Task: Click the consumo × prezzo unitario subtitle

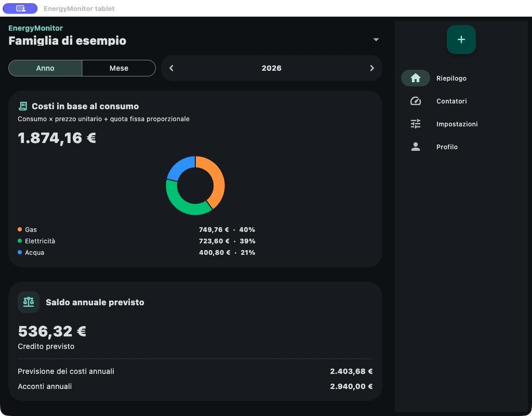Action: point(103,119)
